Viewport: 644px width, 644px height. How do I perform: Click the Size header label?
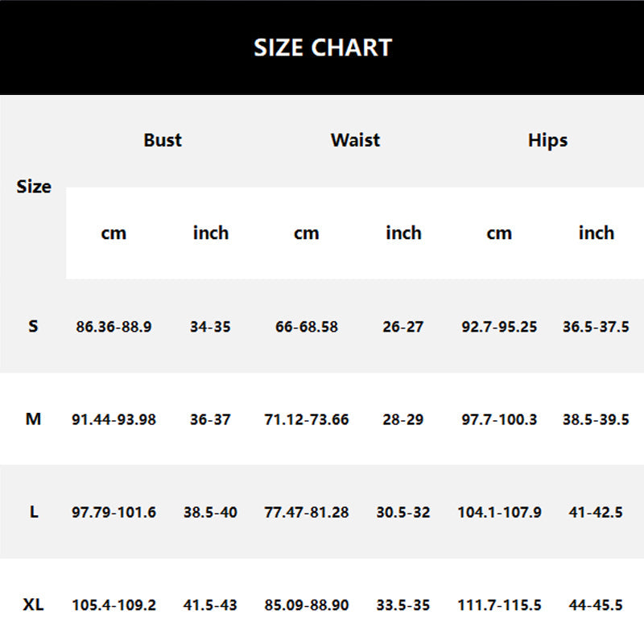coord(34,187)
